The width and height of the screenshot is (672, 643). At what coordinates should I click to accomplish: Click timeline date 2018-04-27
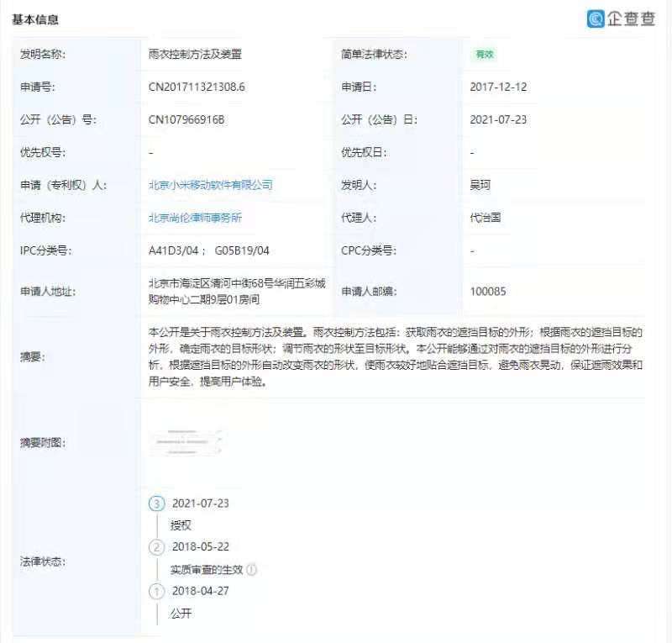click(x=201, y=591)
